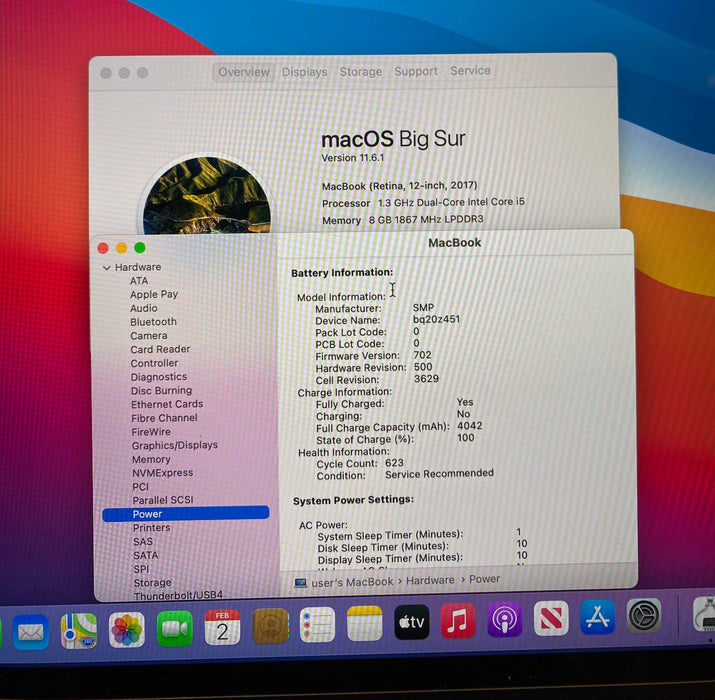Open the Mail app in the Dock

(31, 632)
